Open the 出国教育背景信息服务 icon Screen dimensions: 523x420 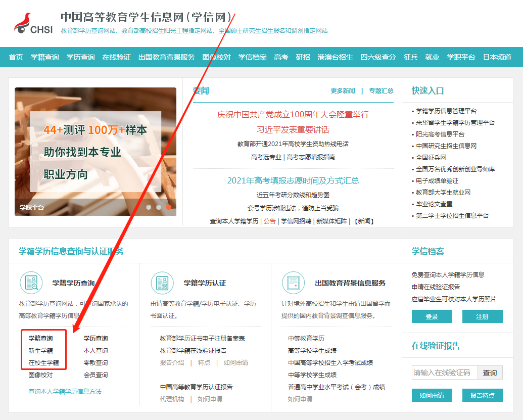294,283
